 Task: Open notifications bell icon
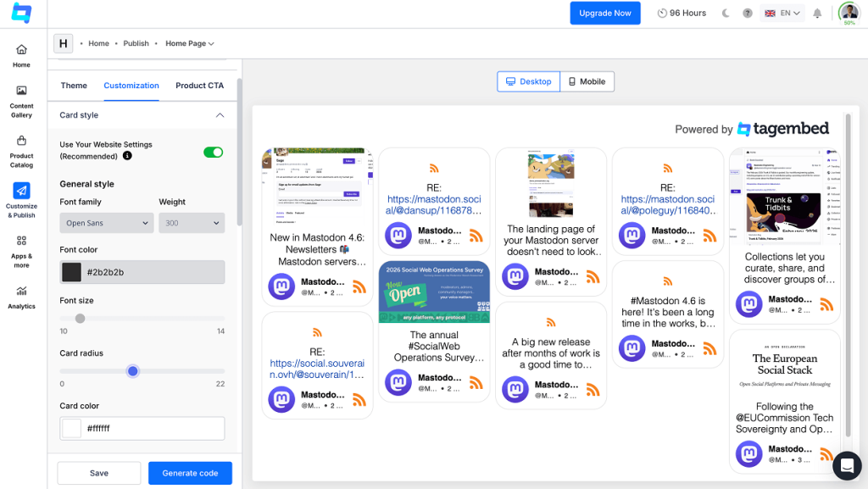pyautogui.click(x=817, y=14)
